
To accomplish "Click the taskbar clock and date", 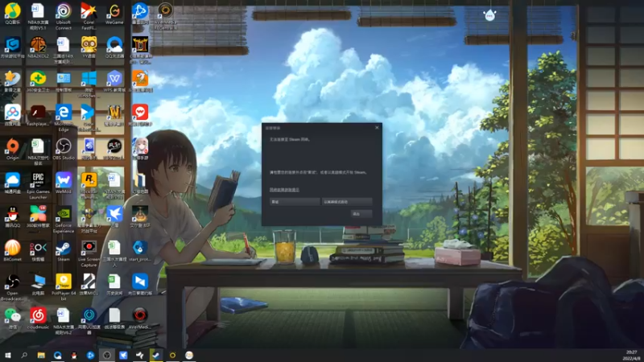I will point(631,356).
